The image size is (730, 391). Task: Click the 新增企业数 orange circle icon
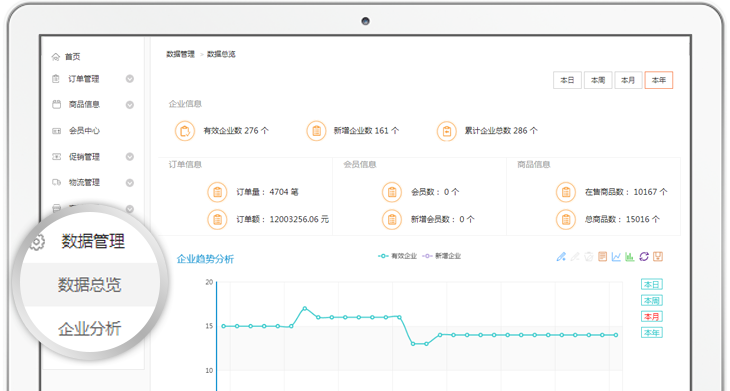tap(316, 131)
